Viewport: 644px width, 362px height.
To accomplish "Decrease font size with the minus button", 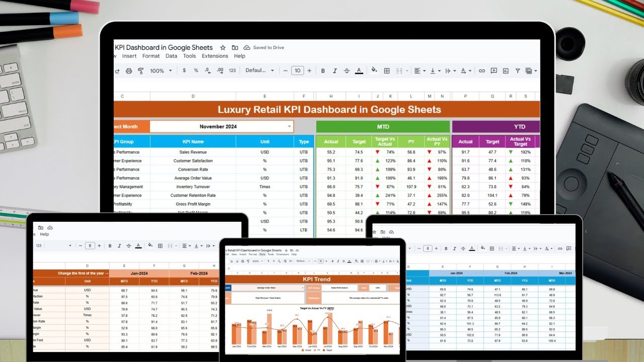I will click(285, 71).
